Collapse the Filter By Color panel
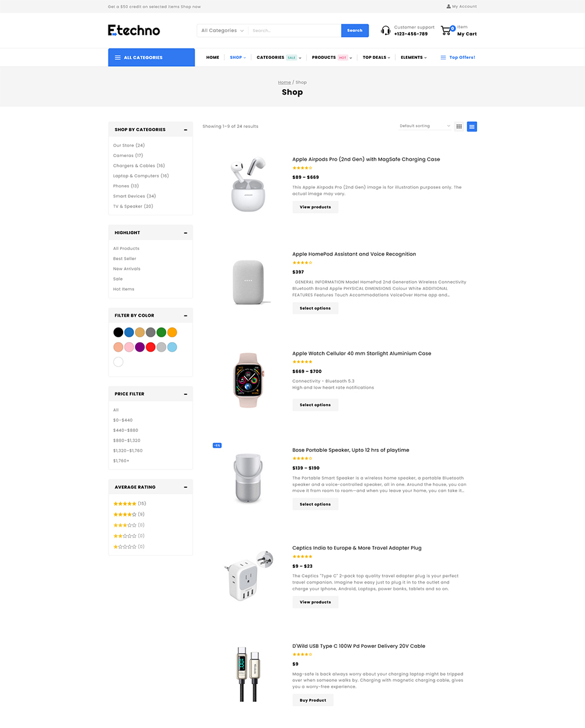The width and height of the screenshot is (585, 728). tap(186, 315)
